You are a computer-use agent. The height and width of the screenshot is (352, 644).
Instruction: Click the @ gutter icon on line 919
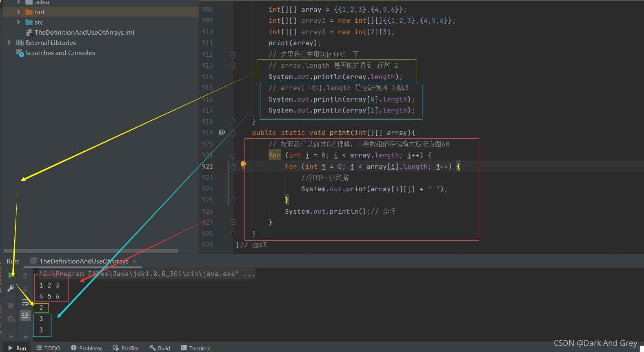pyautogui.click(x=222, y=132)
